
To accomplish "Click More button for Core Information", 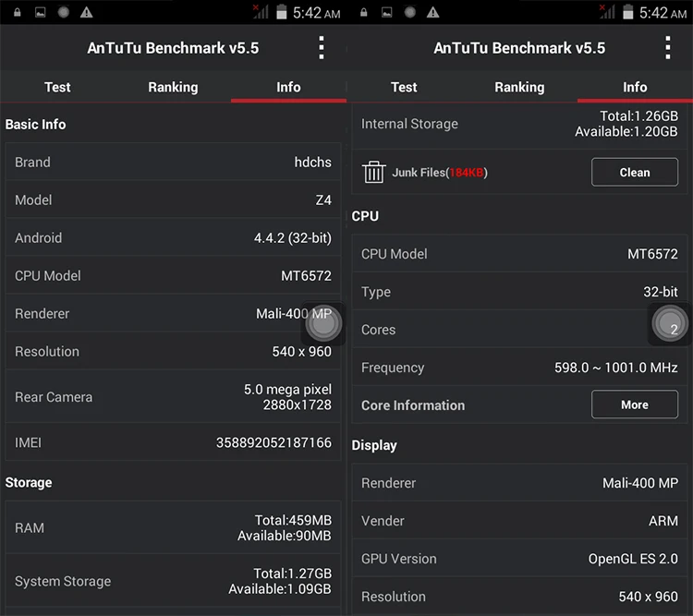I will 635,405.
